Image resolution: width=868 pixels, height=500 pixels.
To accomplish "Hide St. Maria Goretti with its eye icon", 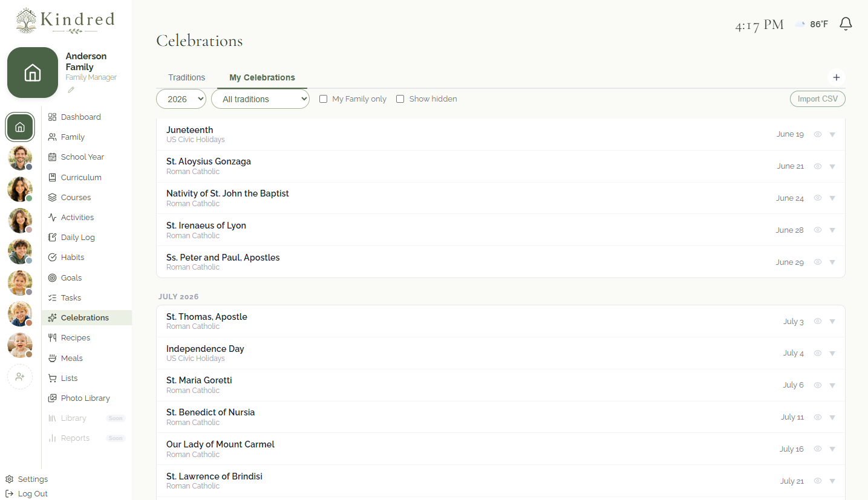I will pyautogui.click(x=818, y=385).
